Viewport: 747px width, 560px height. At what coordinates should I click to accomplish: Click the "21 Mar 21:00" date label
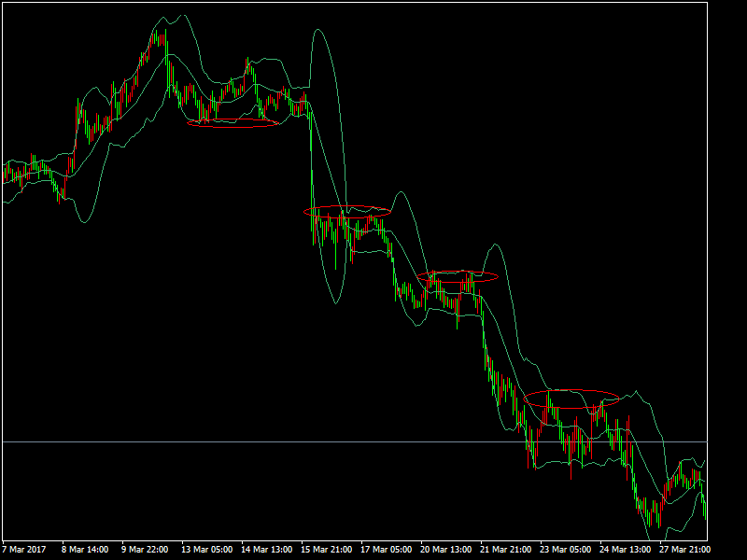(x=506, y=549)
